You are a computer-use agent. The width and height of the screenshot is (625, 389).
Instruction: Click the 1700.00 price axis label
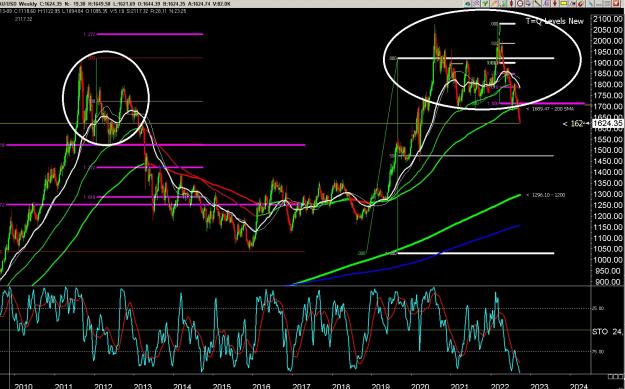point(608,107)
